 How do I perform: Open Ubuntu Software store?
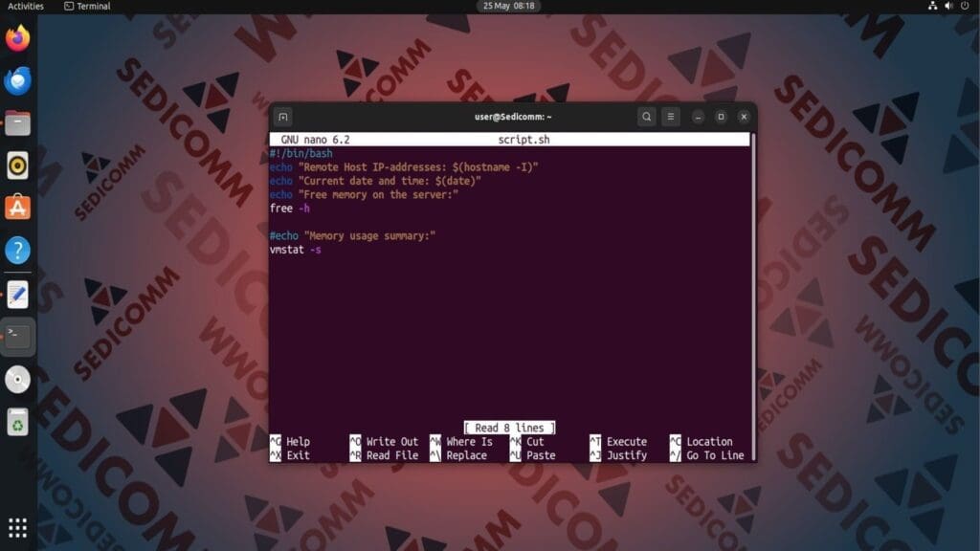[17, 208]
